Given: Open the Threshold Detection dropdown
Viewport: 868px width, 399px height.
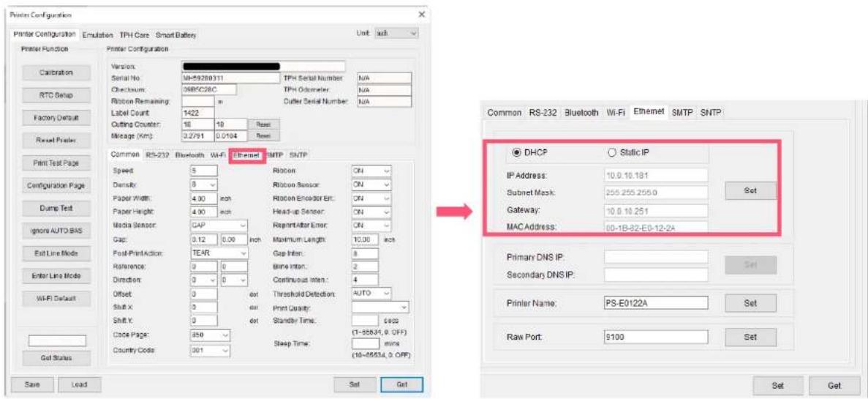Looking at the screenshot, I should tap(371, 293).
